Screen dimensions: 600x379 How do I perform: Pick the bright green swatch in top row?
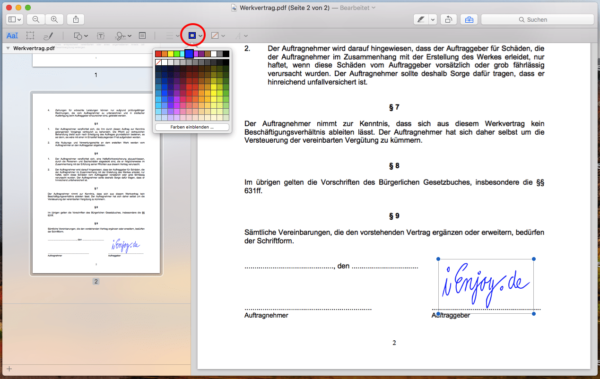(177, 54)
